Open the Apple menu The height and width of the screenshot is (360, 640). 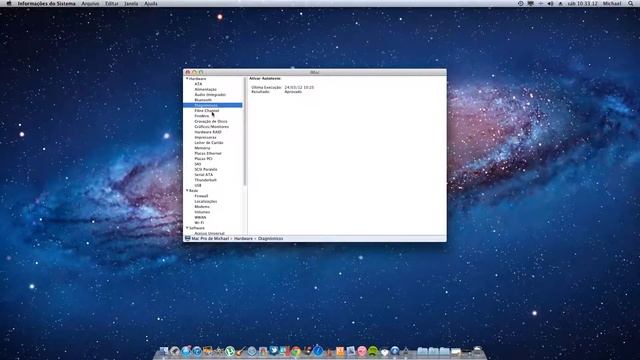[9, 3]
